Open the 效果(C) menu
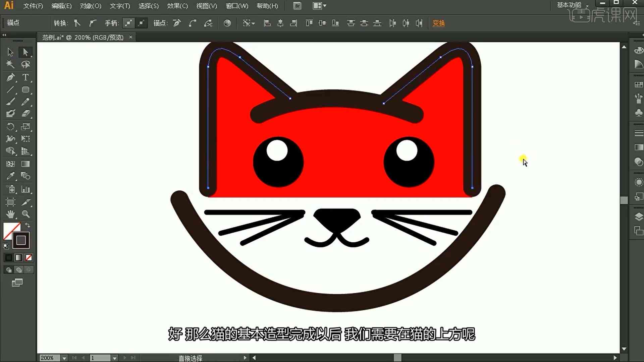This screenshot has width=644, height=362. click(177, 6)
